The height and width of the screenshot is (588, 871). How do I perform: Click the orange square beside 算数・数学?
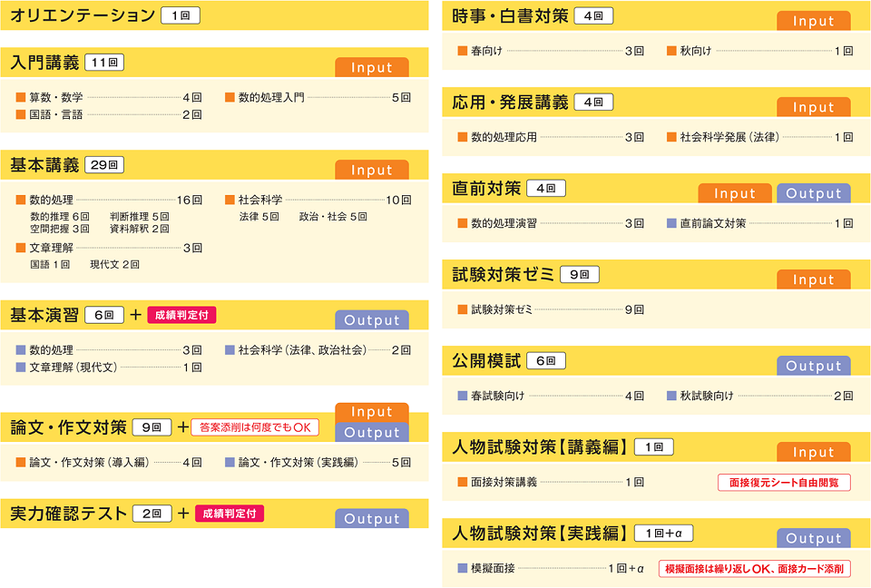point(21,97)
